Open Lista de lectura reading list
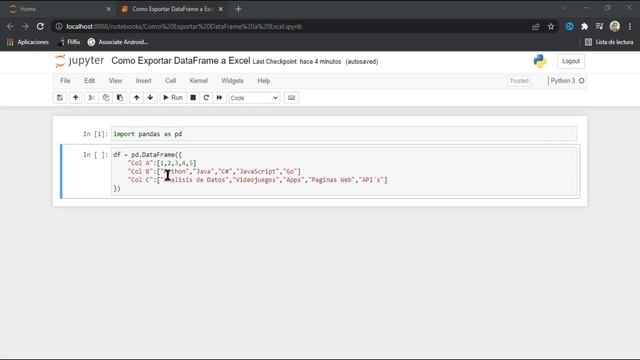 (609, 42)
